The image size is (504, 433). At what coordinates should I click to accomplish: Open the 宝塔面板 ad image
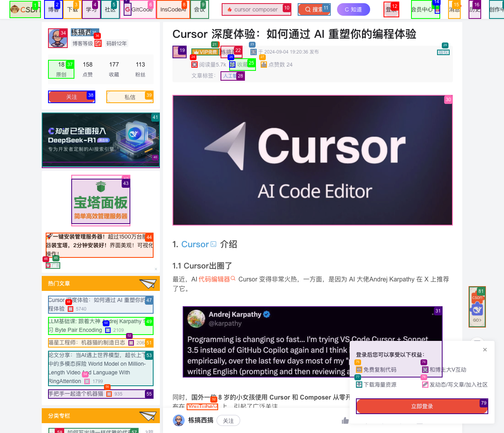[101, 201]
